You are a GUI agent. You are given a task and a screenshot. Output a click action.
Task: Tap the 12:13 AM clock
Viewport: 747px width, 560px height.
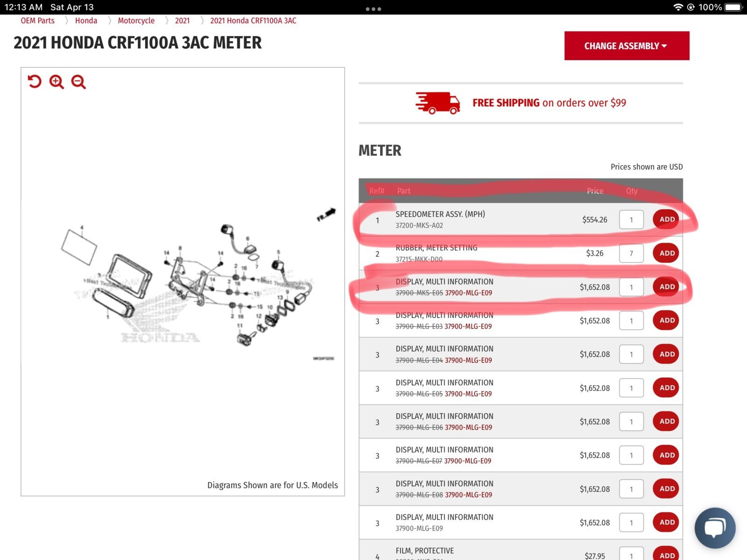pos(23,7)
